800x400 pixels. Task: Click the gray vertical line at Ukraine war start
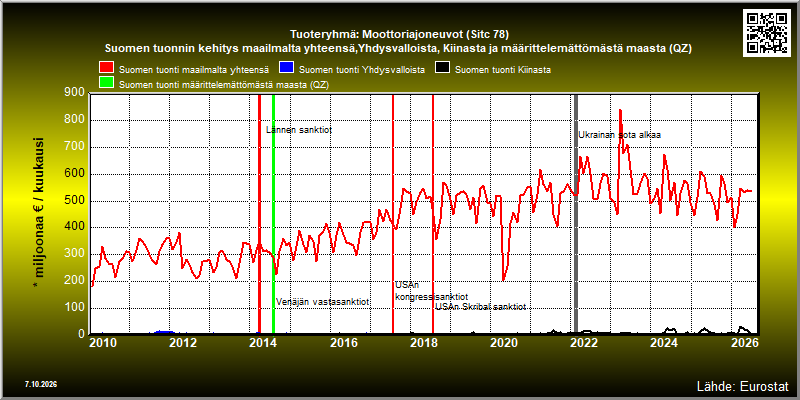click(x=576, y=214)
